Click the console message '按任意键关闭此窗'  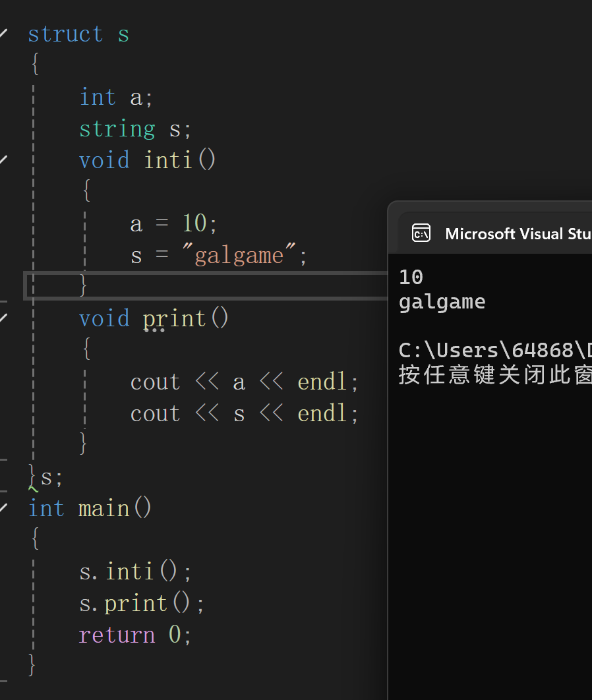point(495,374)
